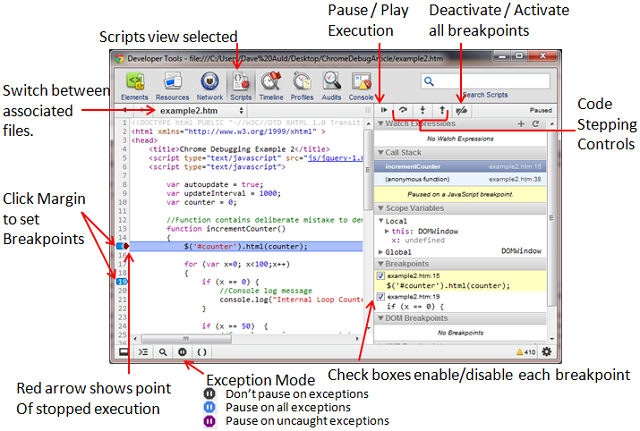Click the search magnifier in the status bar

(163, 352)
